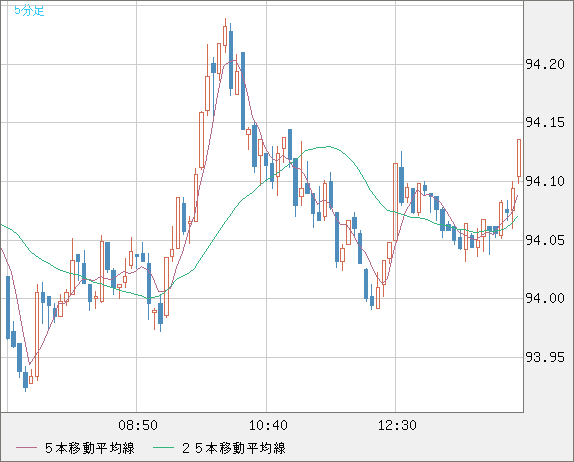Viewport: 574px width, 462px height.
Task: Click the 12:30 time axis label
Action: (x=397, y=425)
